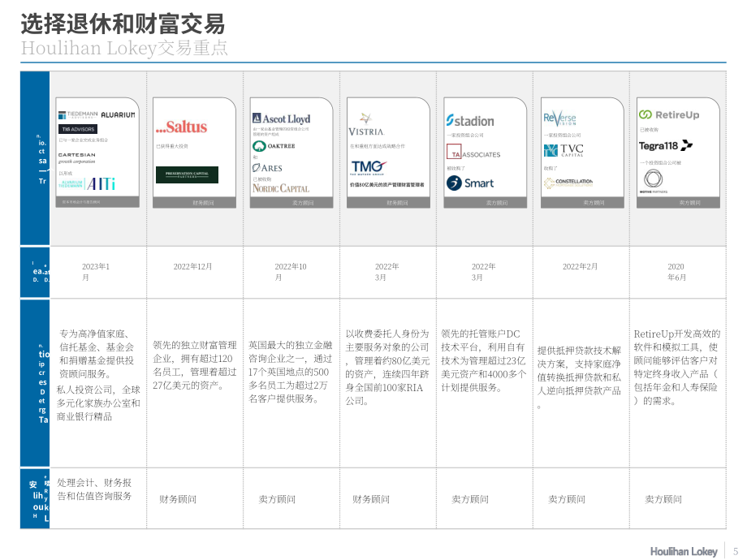This screenshot has height=560, width=747.
Task: Select the TA Associates logo
Action: (x=473, y=152)
